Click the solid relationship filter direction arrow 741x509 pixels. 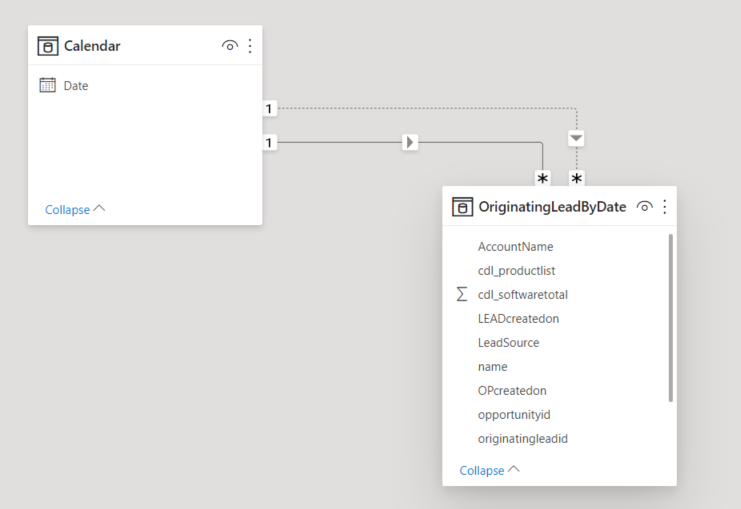[x=410, y=143]
